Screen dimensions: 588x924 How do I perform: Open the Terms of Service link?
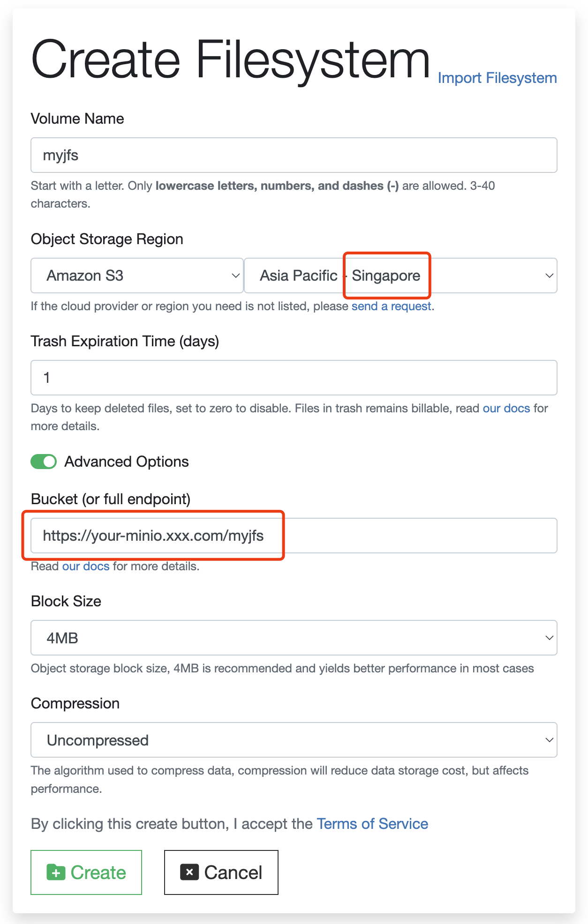[372, 824]
